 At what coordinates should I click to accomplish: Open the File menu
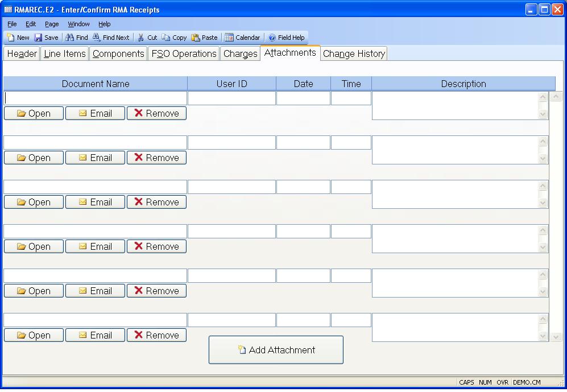coord(12,24)
